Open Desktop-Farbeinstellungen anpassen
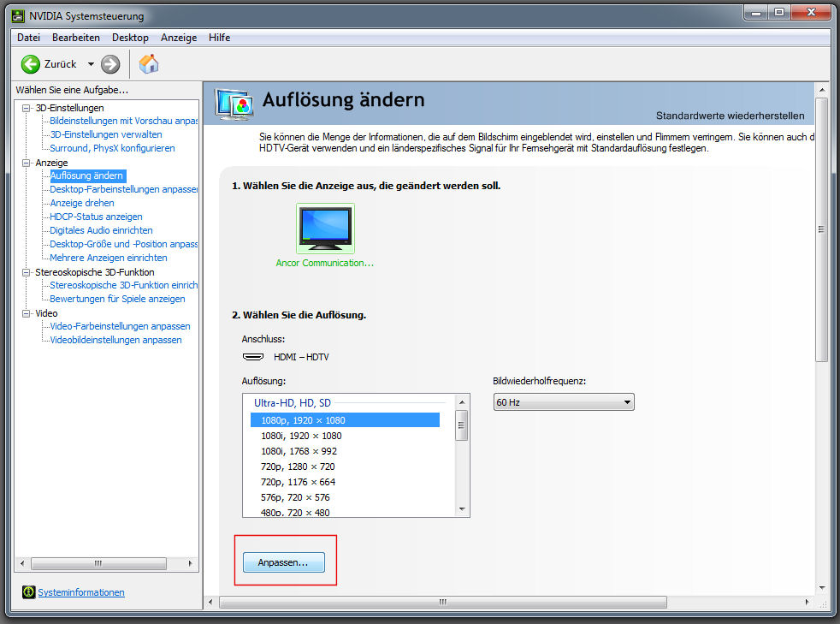Viewport: 840px width, 624px height. click(x=123, y=189)
